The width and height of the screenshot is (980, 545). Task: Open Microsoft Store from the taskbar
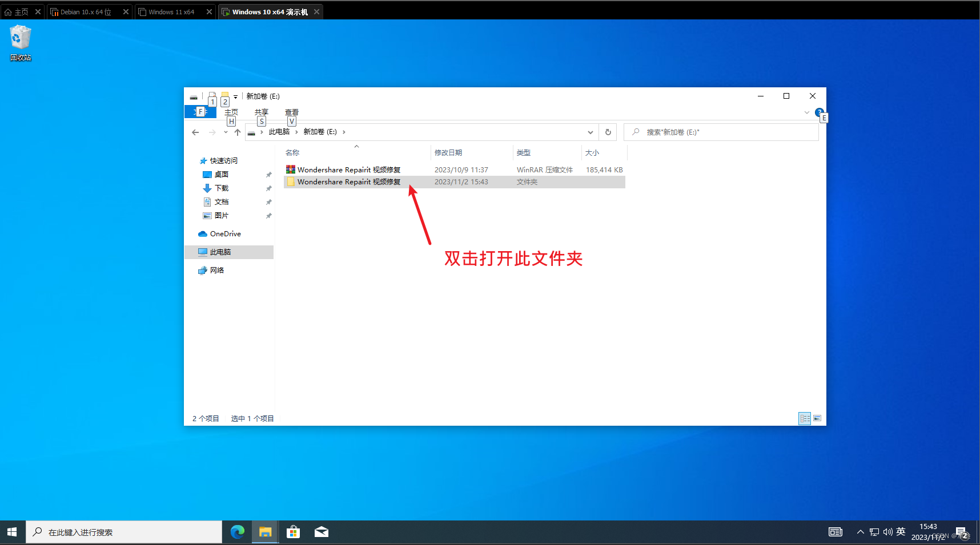tap(294, 532)
